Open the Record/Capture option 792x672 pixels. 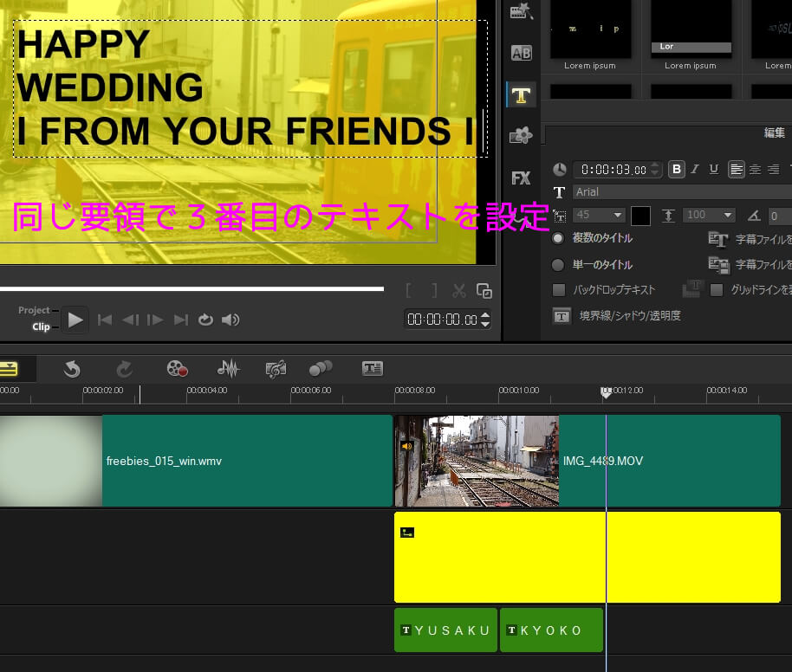pos(178,369)
